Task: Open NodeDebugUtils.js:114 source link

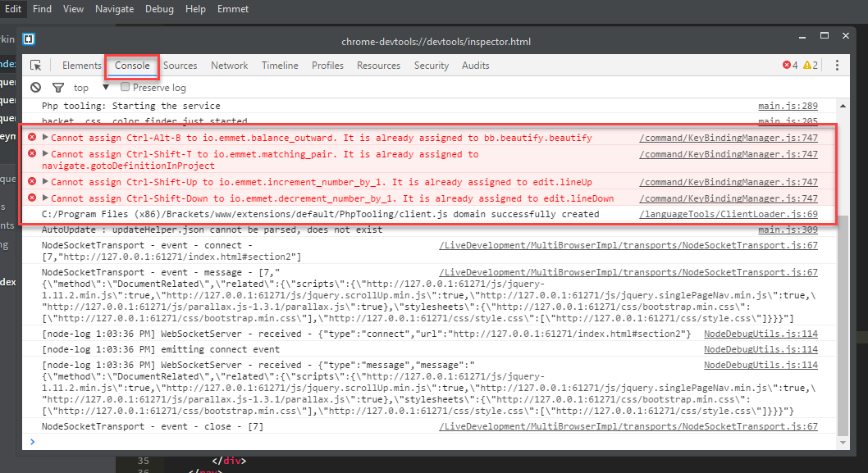Action: 760,333
